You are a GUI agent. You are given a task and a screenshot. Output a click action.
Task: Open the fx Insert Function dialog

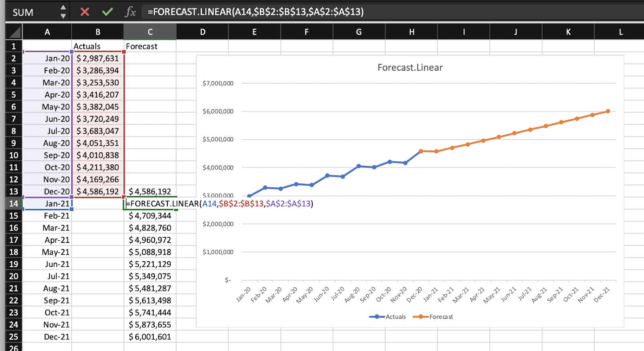pos(130,12)
